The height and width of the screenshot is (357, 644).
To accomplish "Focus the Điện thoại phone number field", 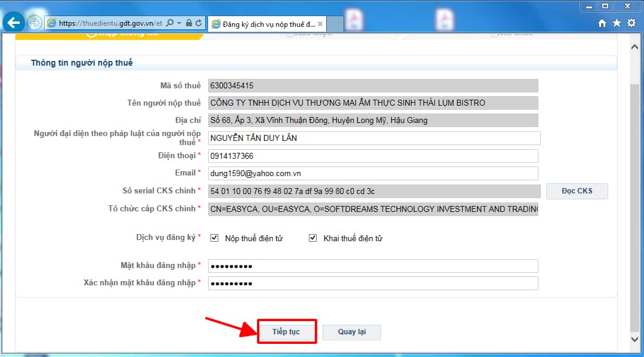I will 373,156.
